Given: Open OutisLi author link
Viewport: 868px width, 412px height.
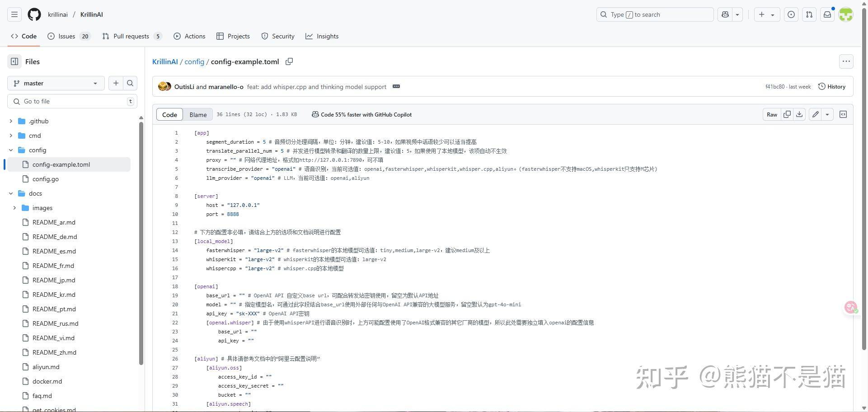Looking at the screenshot, I should coord(184,87).
